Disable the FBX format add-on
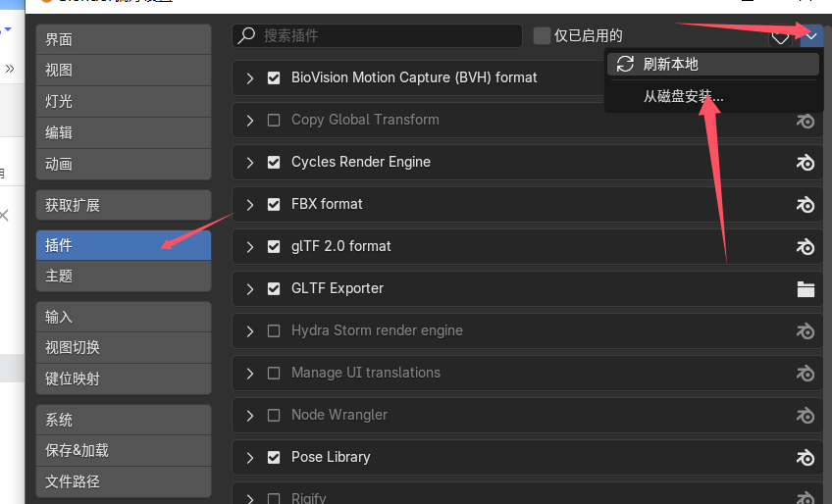Screen dimensions: 832x504 [x=274, y=204]
